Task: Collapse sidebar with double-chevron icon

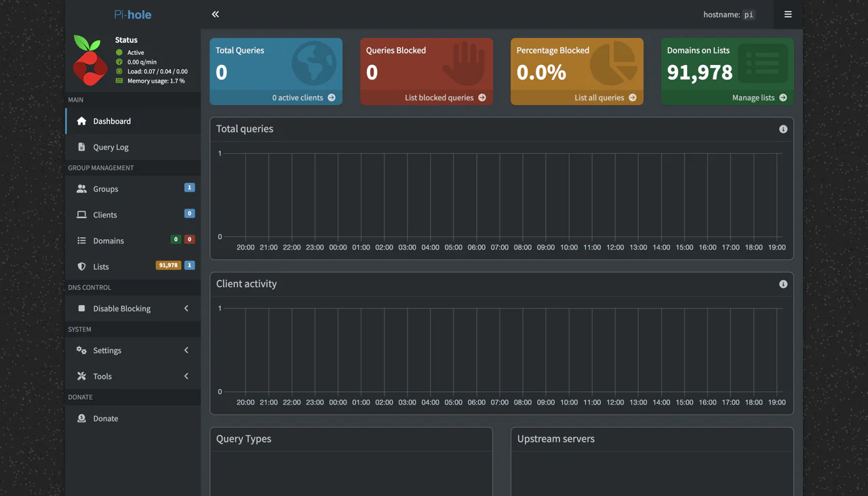Action: [215, 14]
